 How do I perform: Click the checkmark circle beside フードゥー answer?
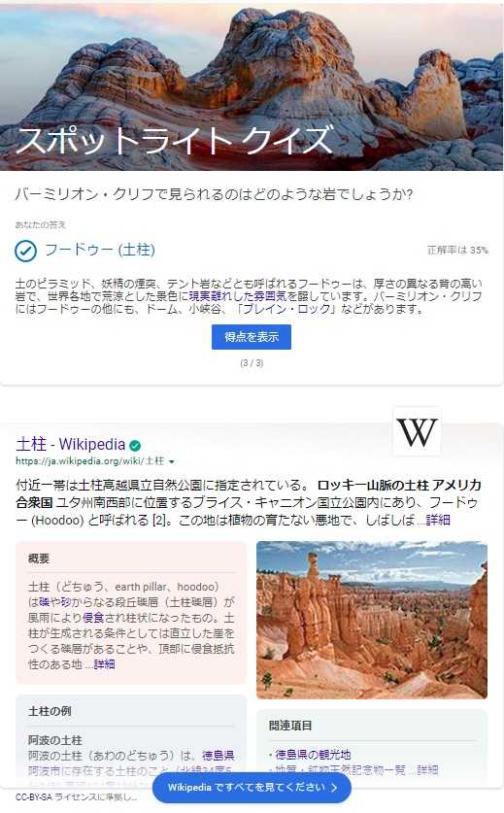point(25,251)
